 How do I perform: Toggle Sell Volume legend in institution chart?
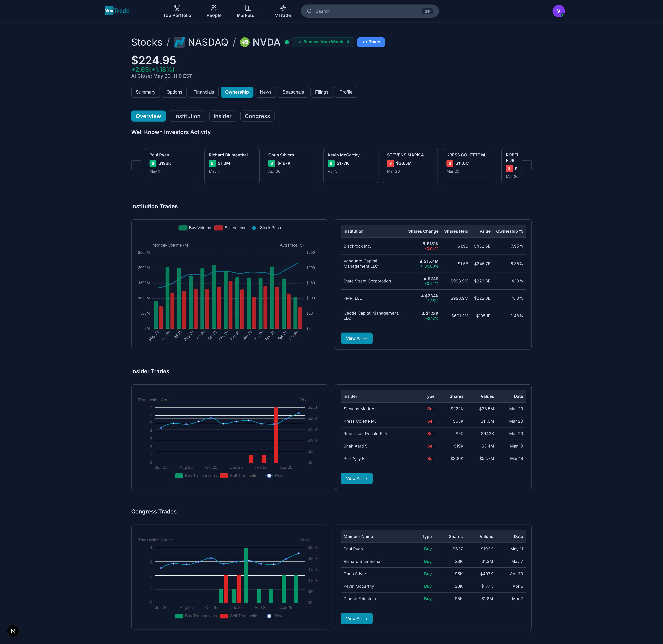coord(230,228)
